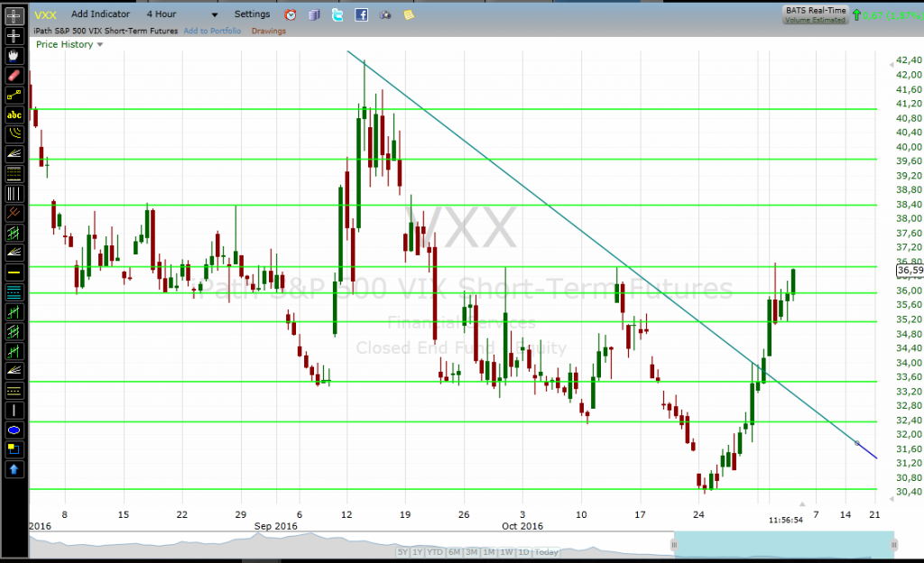Viewport: 924px width, 563px height.
Task: Share the chart via the Twitter icon
Action: pos(337,14)
